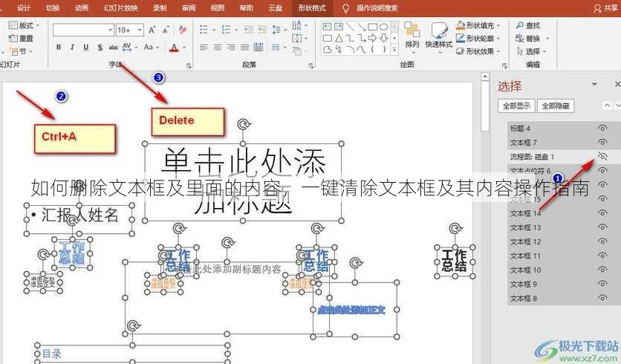Toggle visibility of 文本框 14

602,213
